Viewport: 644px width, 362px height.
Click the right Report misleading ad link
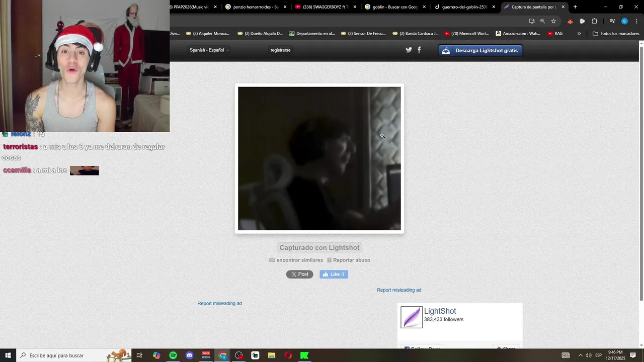click(399, 290)
